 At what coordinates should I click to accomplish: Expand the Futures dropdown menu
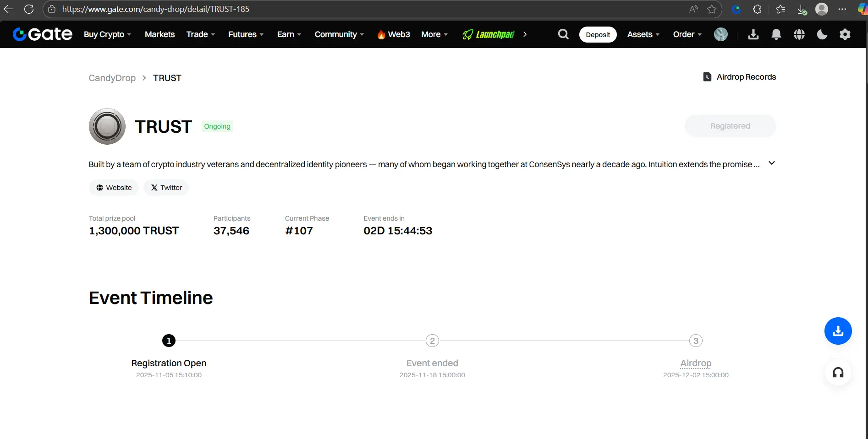246,34
